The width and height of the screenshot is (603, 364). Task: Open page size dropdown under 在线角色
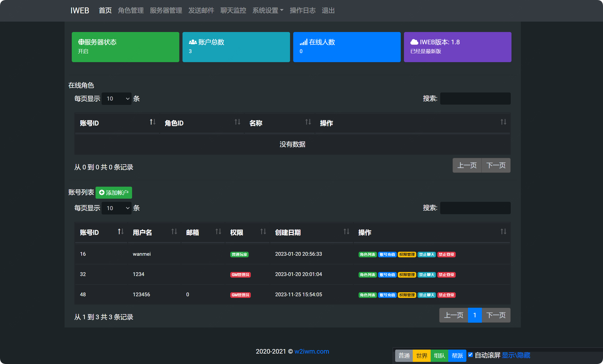tap(117, 99)
